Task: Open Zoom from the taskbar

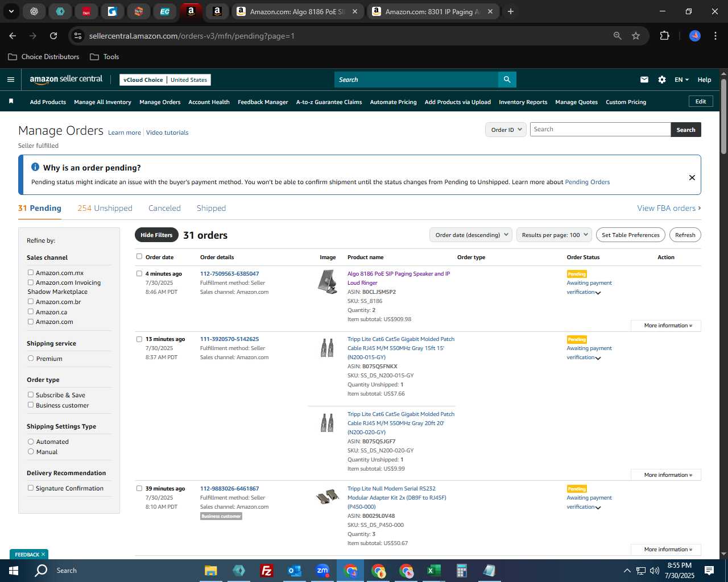Action: click(322, 571)
